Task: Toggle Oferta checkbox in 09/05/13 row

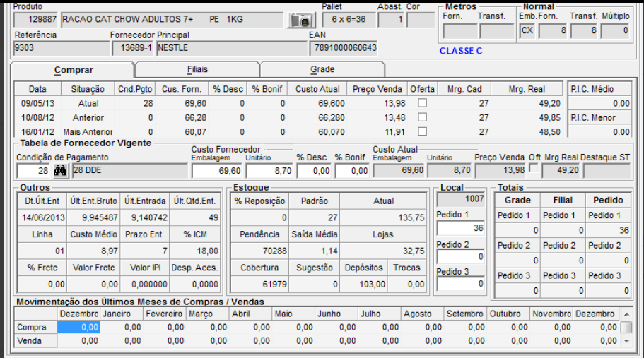Action: (x=422, y=103)
